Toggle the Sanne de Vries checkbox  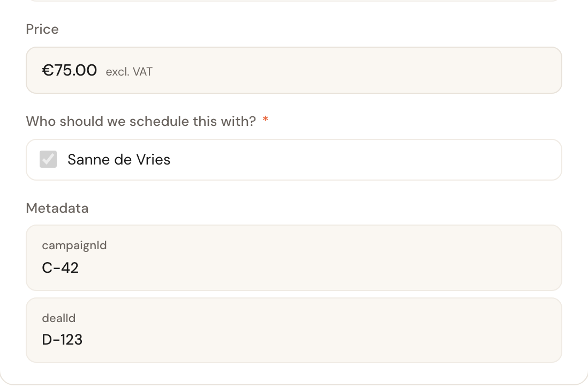coord(48,160)
